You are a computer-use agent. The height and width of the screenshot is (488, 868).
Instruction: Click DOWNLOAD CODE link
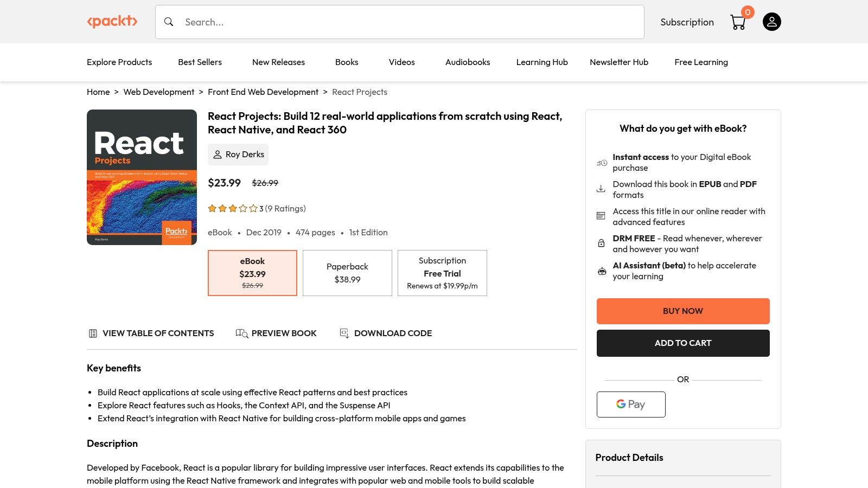(x=386, y=333)
